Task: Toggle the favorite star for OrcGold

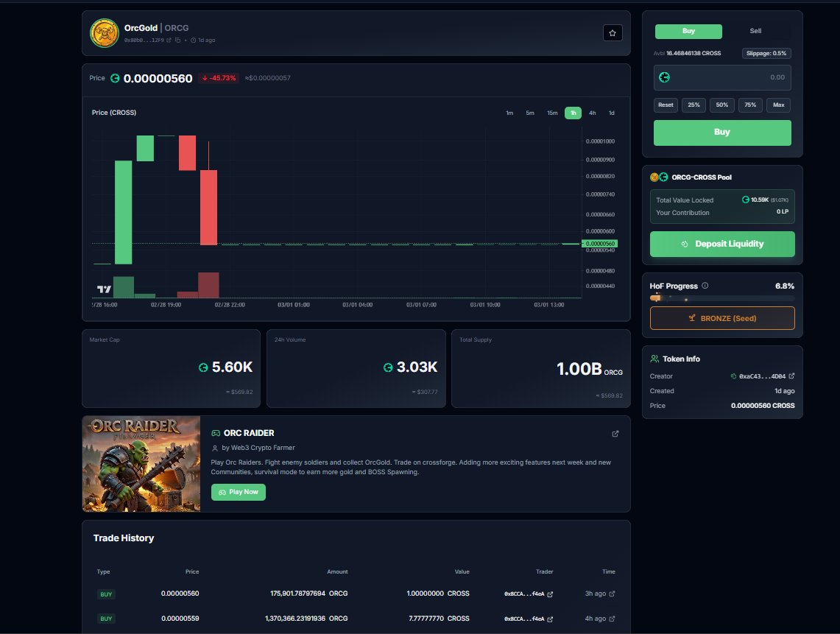Action: click(x=612, y=32)
